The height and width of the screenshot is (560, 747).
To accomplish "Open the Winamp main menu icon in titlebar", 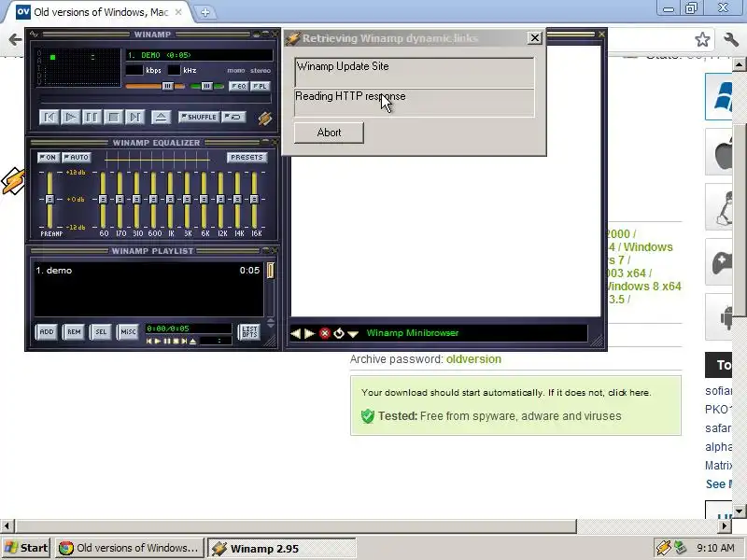I will click(35, 35).
